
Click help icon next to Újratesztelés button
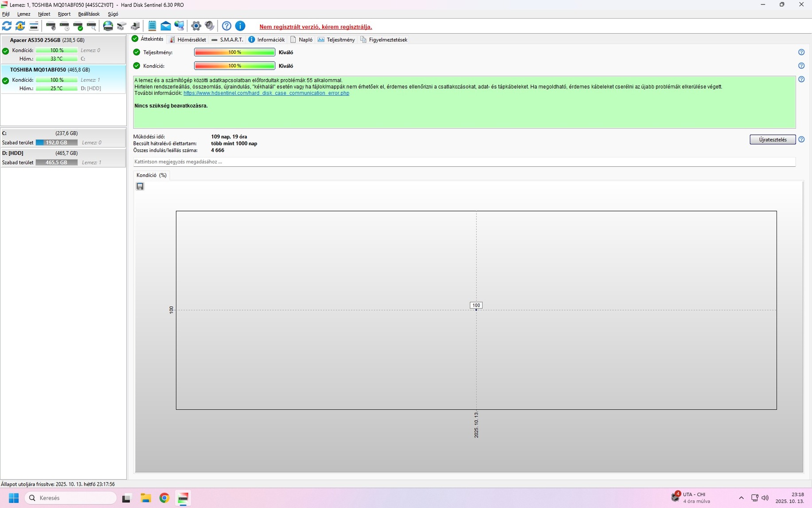click(x=801, y=139)
